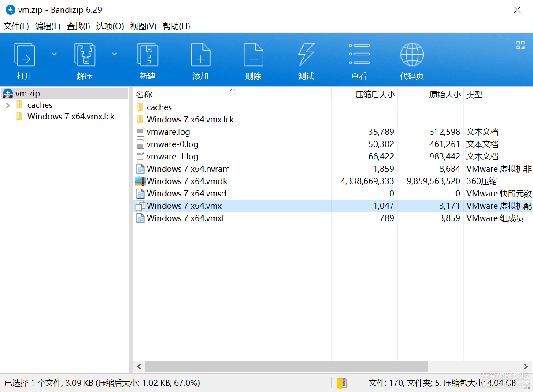Click the caches folder icon in list
Viewport: 533px width, 392px height.
click(x=140, y=107)
